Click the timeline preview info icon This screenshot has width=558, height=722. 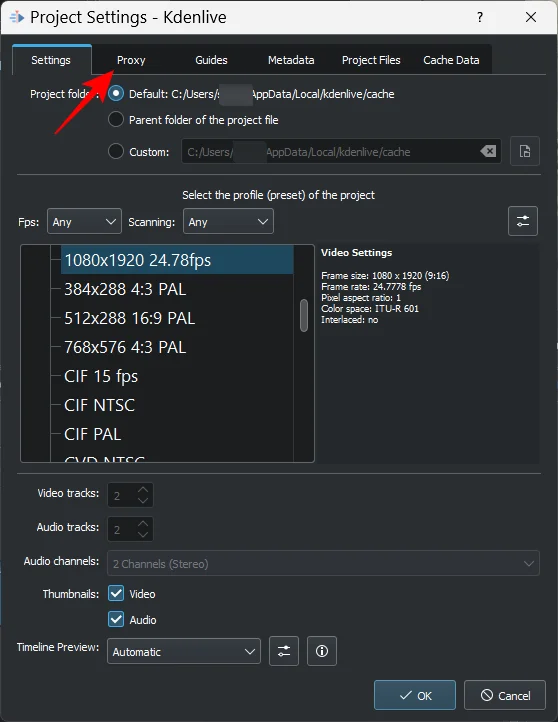(322, 651)
